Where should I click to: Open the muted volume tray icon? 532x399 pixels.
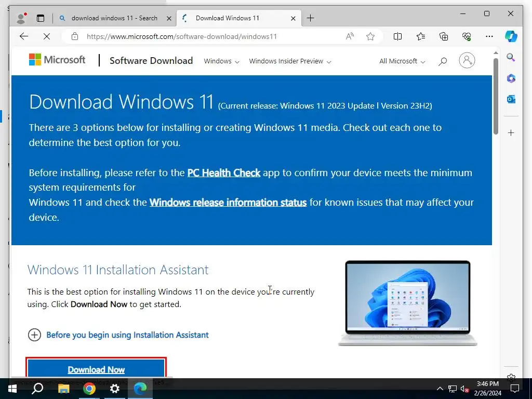click(x=464, y=389)
